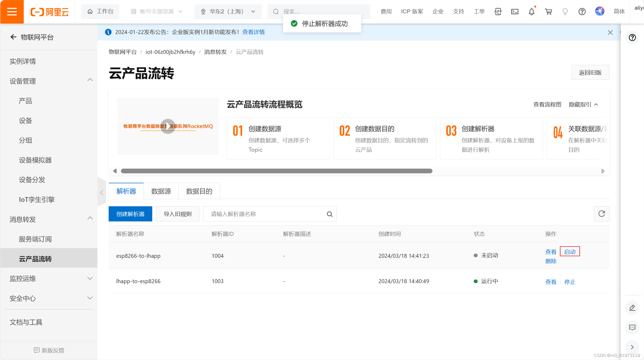
Task: Switch to the 数据源 tab
Action: 161,191
